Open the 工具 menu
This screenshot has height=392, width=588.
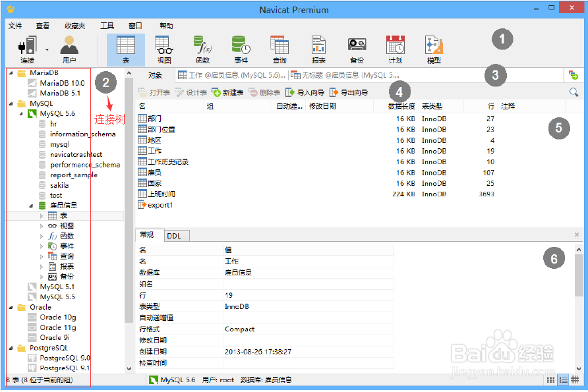coord(107,25)
